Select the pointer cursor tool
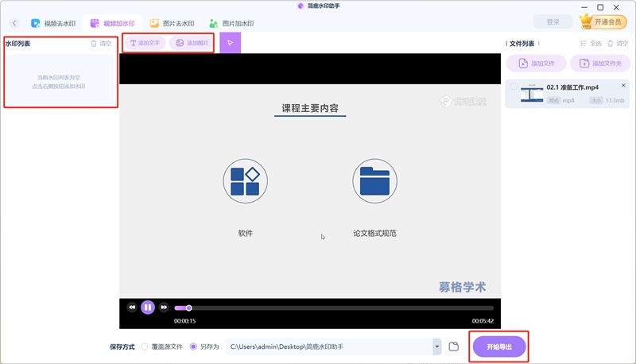The image size is (636, 364). click(x=231, y=43)
